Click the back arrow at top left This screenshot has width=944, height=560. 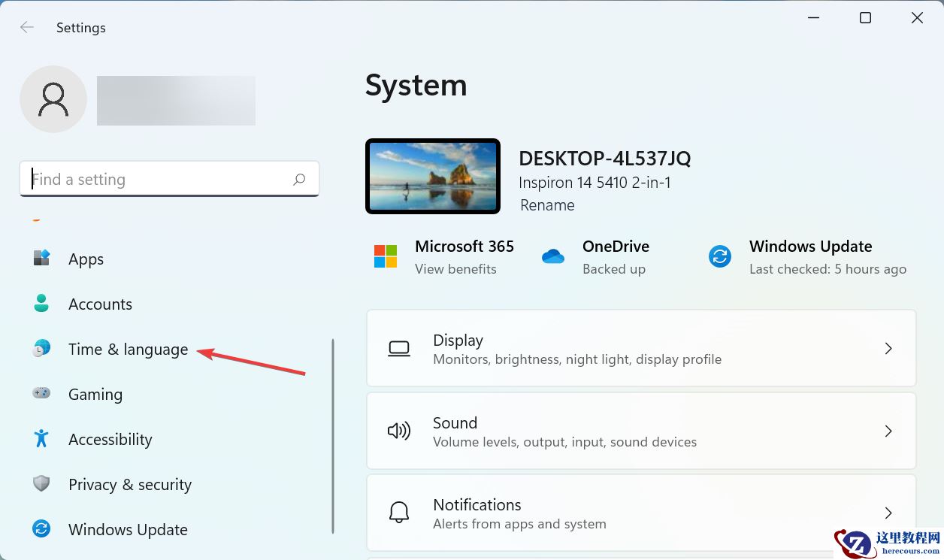pyautogui.click(x=26, y=27)
